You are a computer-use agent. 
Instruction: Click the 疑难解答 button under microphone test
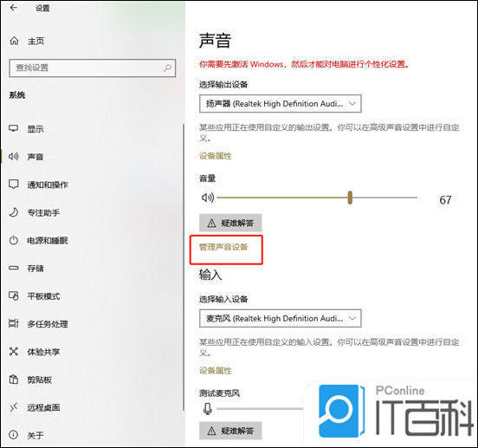230,431
